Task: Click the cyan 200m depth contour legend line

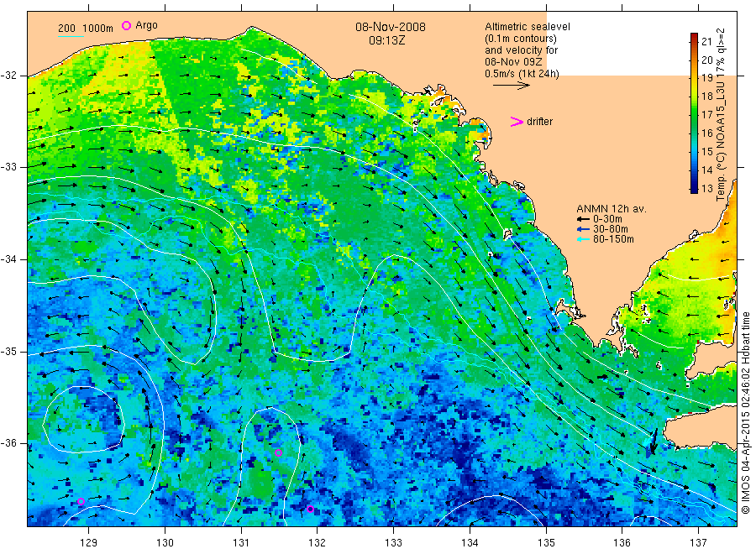Action: tap(71, 36)
